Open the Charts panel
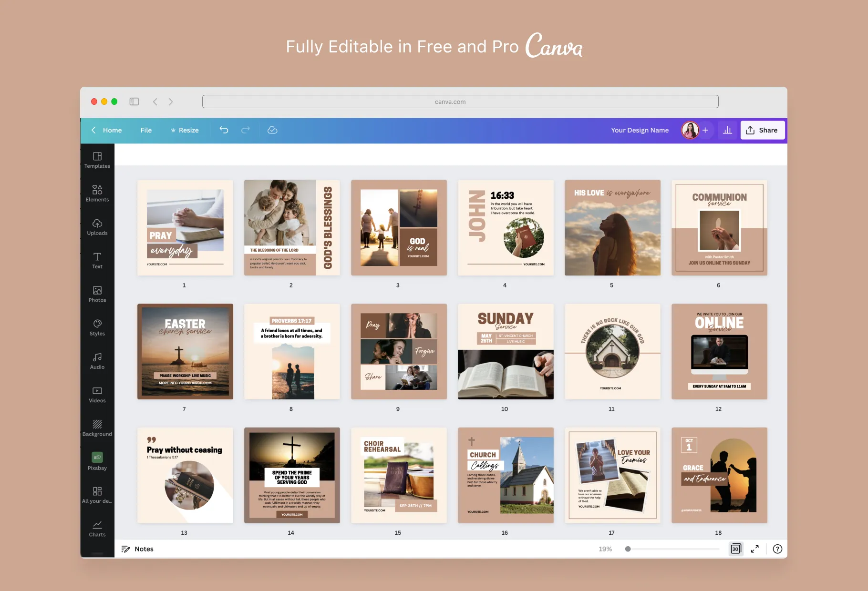 [x=97, y=529]
